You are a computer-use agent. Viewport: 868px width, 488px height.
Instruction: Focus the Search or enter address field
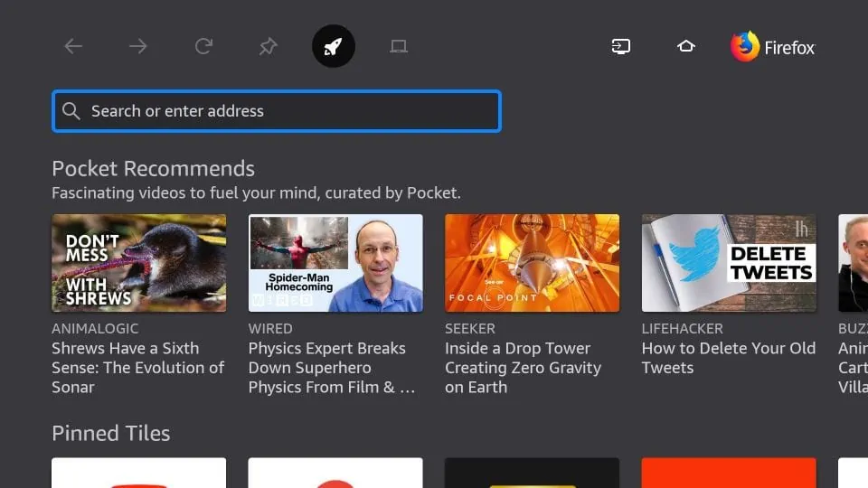pos(277,111)
